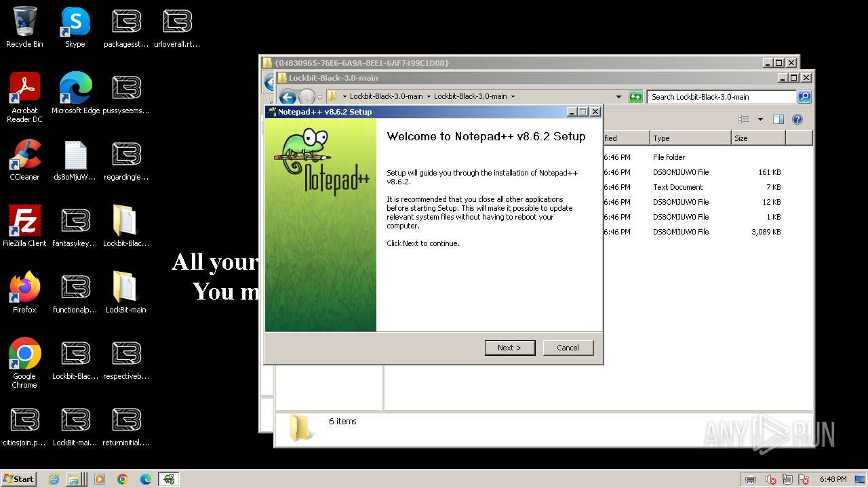Click the Next button in Notepad++ Setup
The width and height of the screenshot is (868, 488).
(x=510, y=348)
